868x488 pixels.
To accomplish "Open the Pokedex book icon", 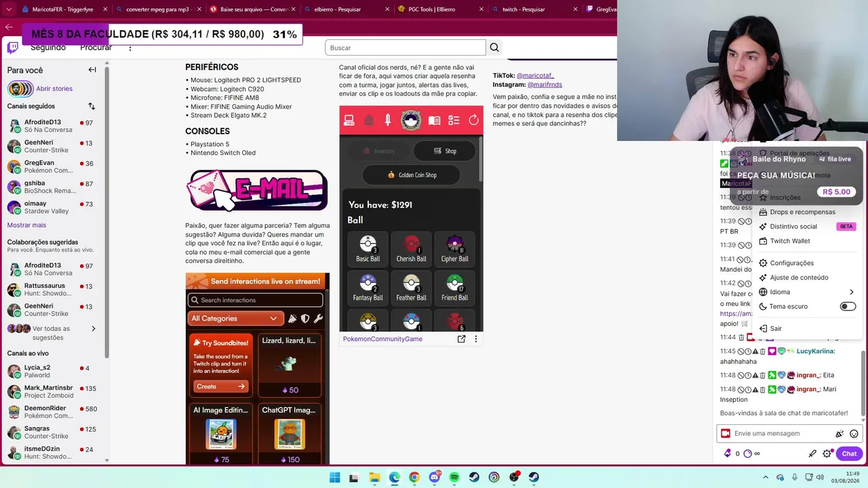I will point(435,121).
